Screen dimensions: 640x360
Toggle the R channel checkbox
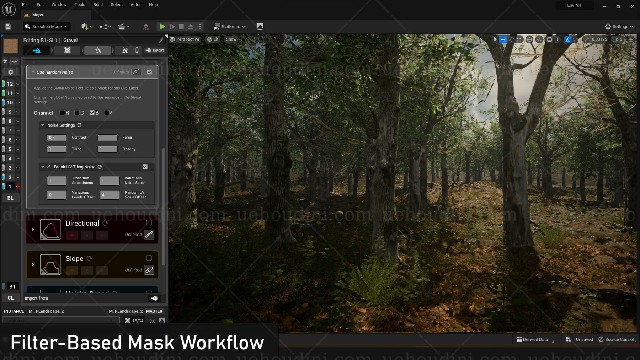pyautogui.click(x=62, y=113)
